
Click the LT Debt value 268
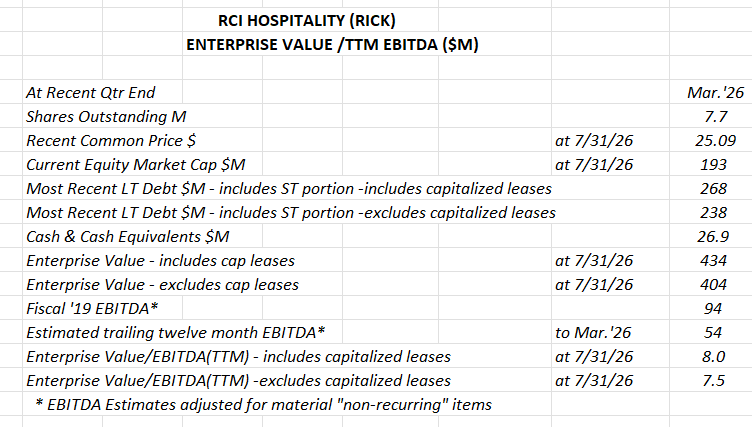713,188
